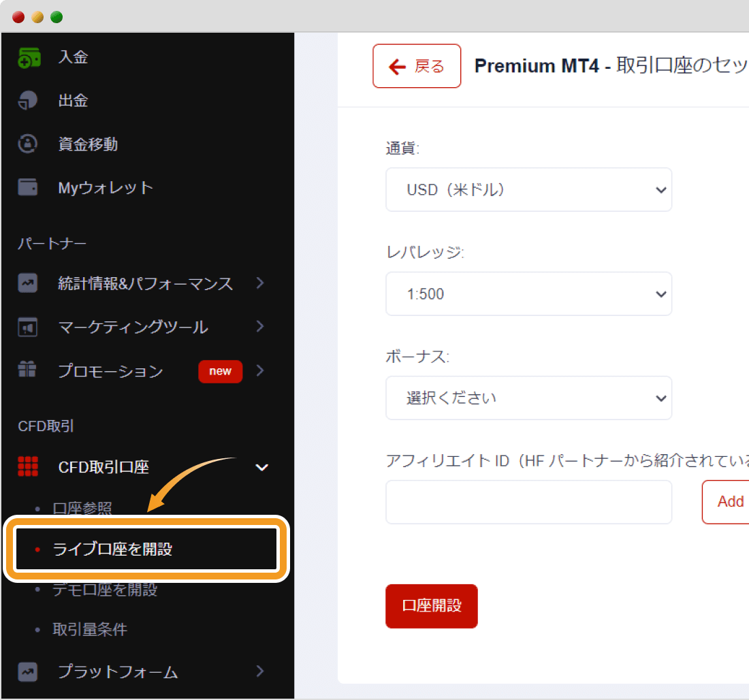Open the 出金 menu item
Screen dimensions: 749x700
pos(73,101)
